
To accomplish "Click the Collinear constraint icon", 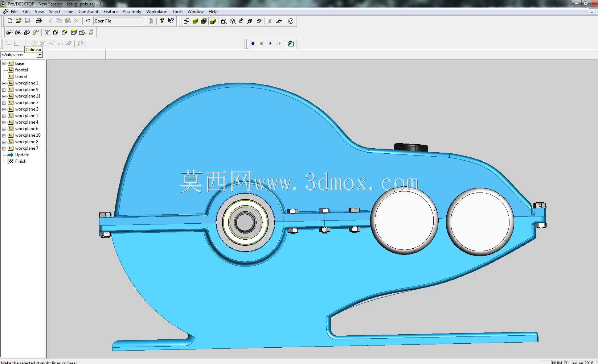I will [25, 44].
